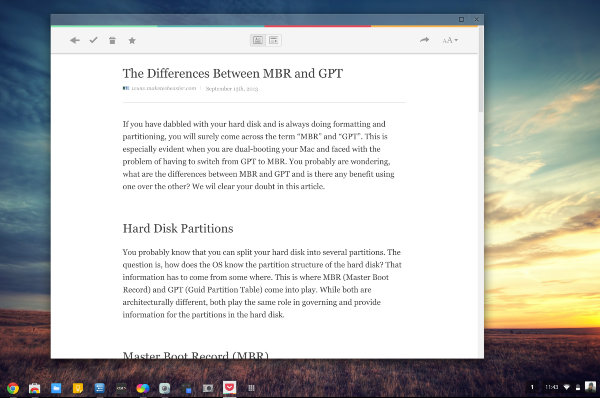600x398 pixels.
Task: Close the Pocket window
Action: coord(476,20)
